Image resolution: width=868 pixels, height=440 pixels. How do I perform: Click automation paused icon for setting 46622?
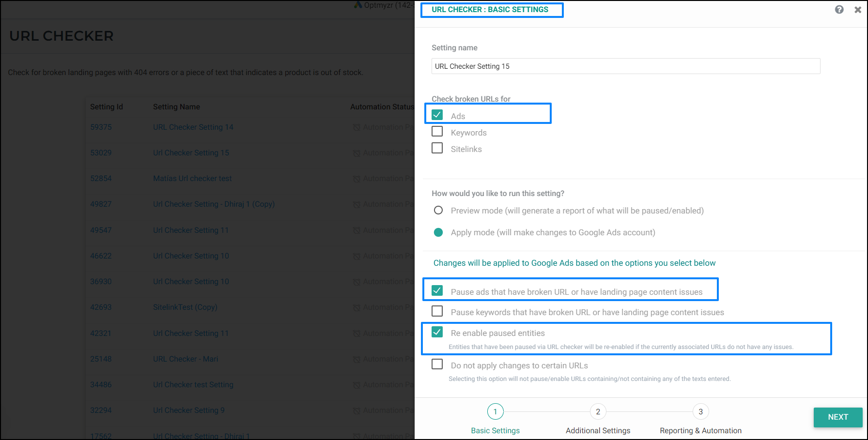click(356, 256)
